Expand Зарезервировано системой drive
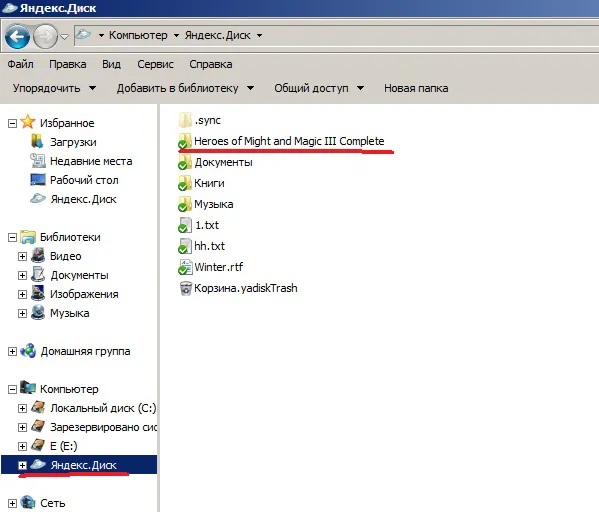Viewport: 599px width, 512px height. (23, 428)
